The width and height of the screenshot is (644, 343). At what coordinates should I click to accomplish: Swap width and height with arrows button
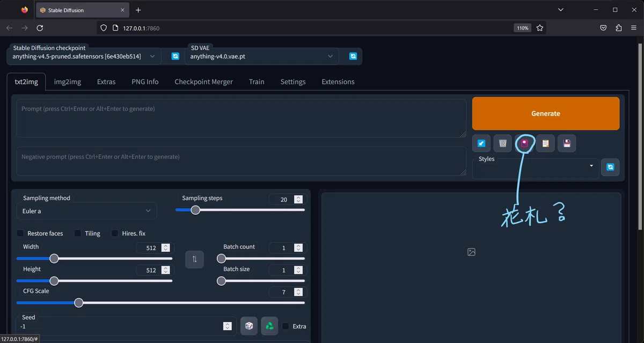point(194,259)
